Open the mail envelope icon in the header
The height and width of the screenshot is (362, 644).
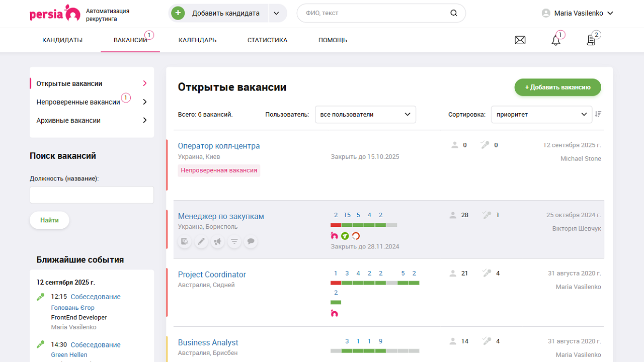click(x=520, y=40)
